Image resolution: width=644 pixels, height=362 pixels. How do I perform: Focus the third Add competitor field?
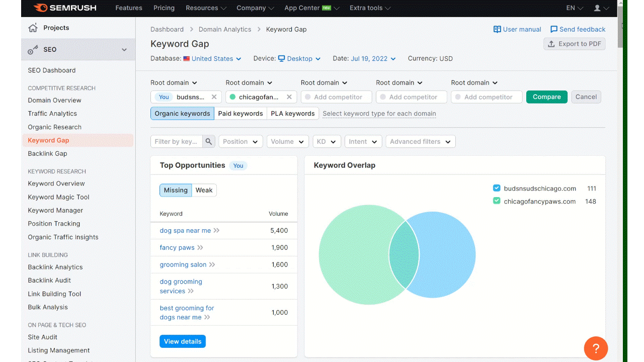point(487,97)
